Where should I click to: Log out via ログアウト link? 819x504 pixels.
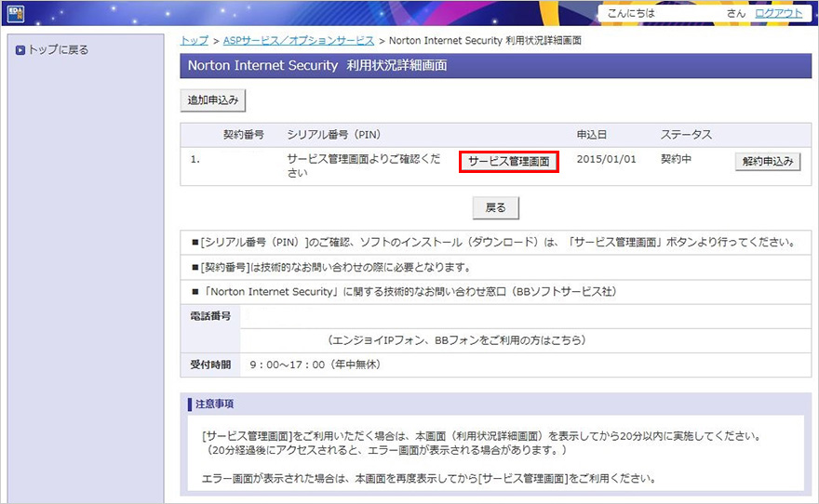[778, 14]
